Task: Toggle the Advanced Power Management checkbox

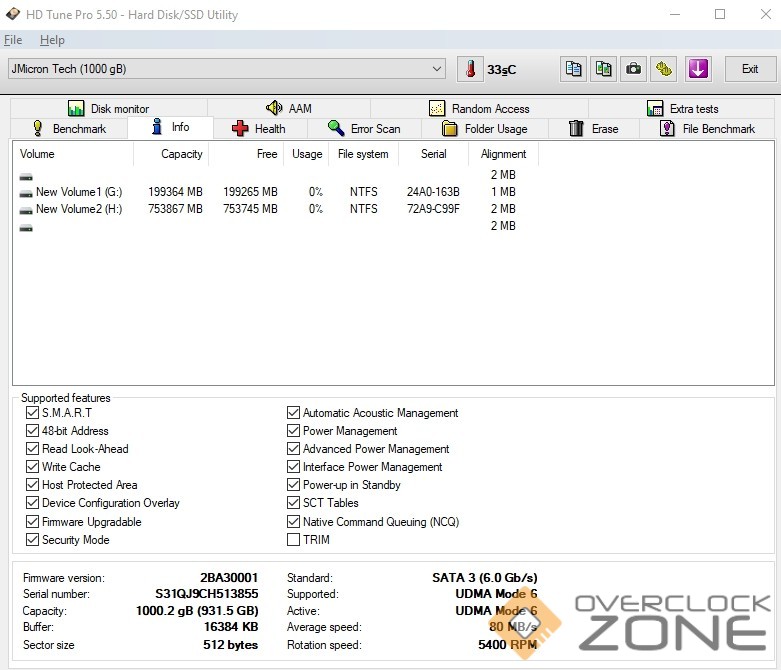Action: point(293,448)
